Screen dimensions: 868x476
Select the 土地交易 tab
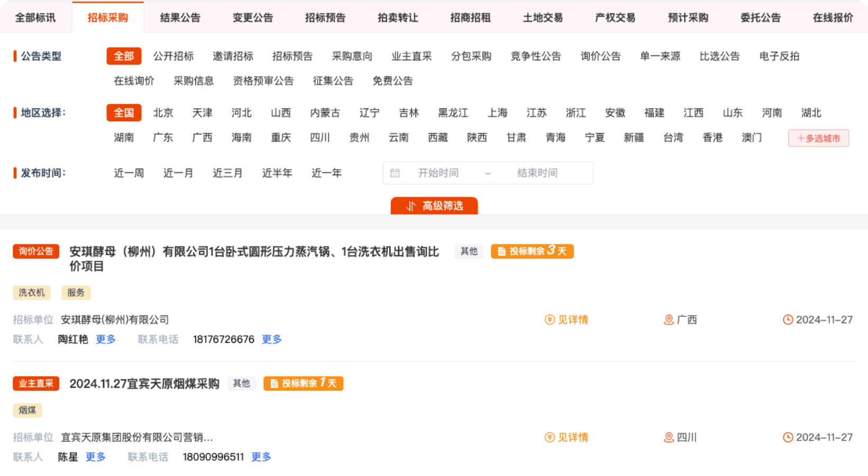(x=542, y=17)
